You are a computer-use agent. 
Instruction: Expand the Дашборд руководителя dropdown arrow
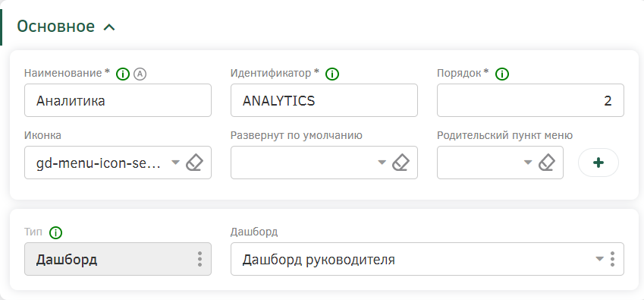click(x=600, y=259)
